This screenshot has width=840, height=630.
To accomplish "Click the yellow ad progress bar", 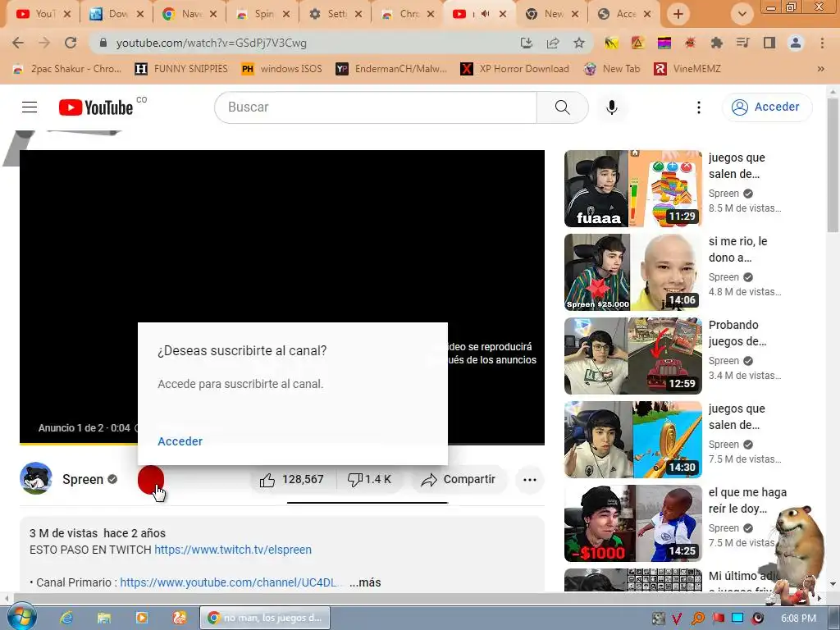I will tap(78, 444).
